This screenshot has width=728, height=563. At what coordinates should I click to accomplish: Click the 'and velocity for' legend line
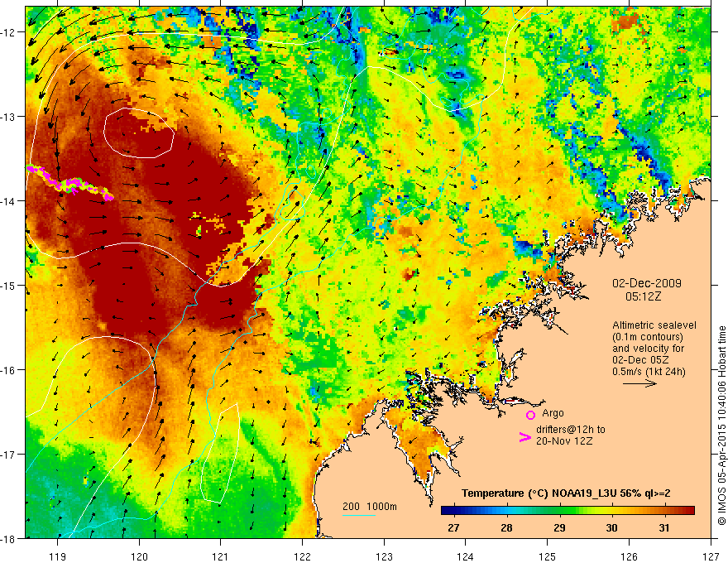point(648,349)
